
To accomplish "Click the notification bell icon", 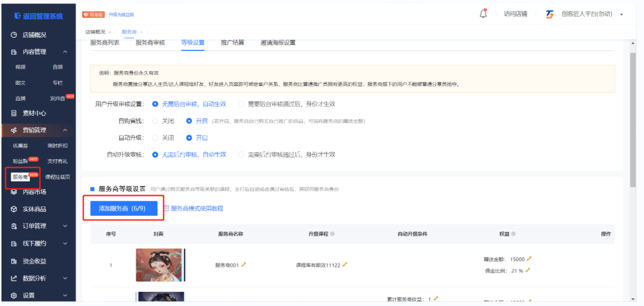I will coord(483,14).
